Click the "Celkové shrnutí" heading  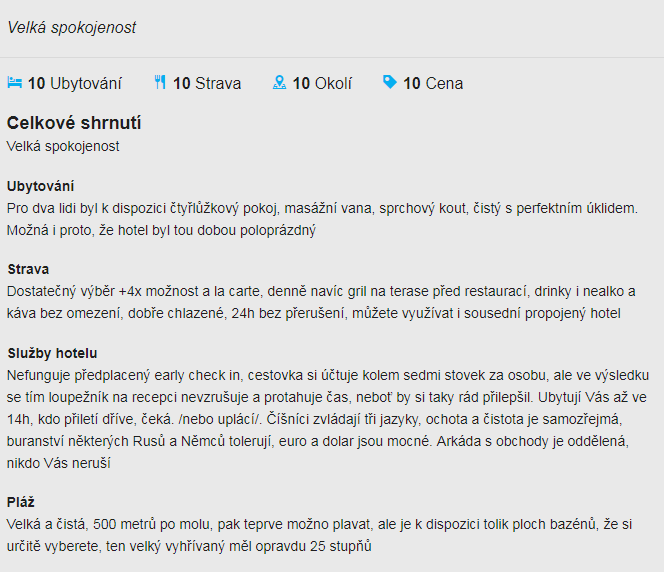pos(74,123)
